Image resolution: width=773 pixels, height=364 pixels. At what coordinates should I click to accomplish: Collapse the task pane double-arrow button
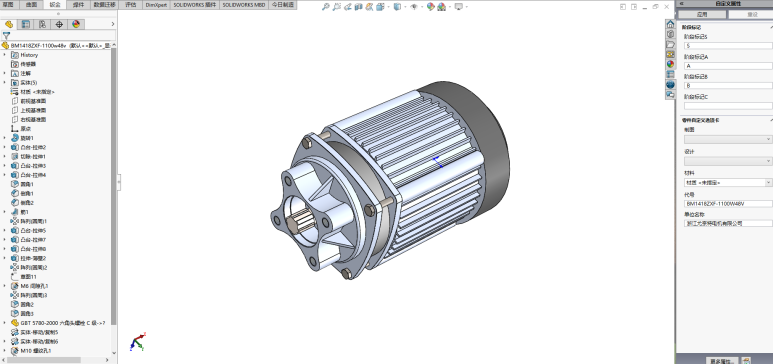[682, 3]
